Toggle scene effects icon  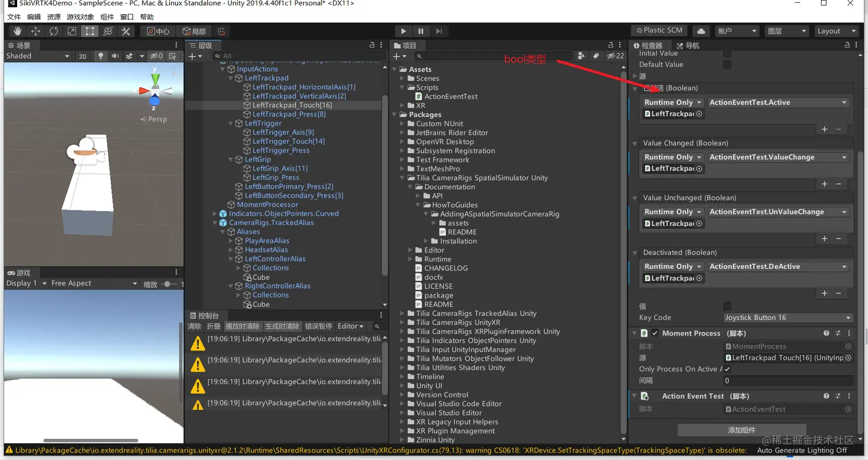[129, 56]
